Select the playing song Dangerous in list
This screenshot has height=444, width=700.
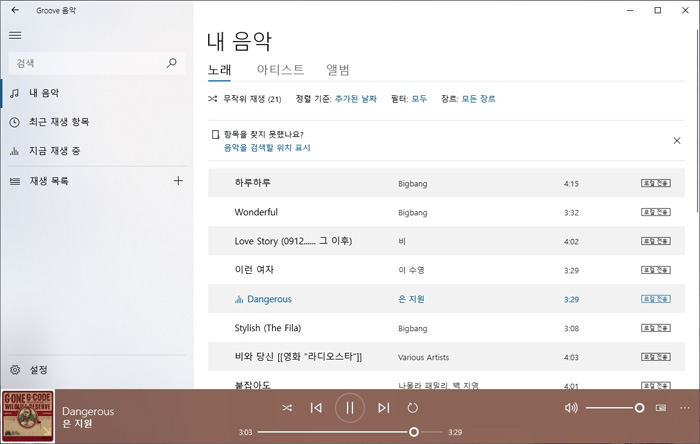pos(269,299)
